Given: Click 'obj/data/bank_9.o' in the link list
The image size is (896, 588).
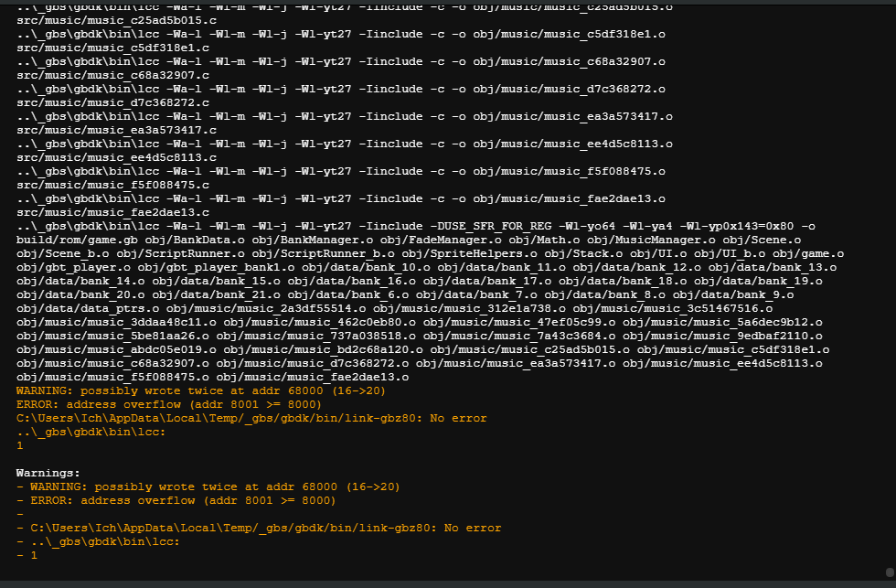Looking at the screenshot, I should tap(733, 294).
